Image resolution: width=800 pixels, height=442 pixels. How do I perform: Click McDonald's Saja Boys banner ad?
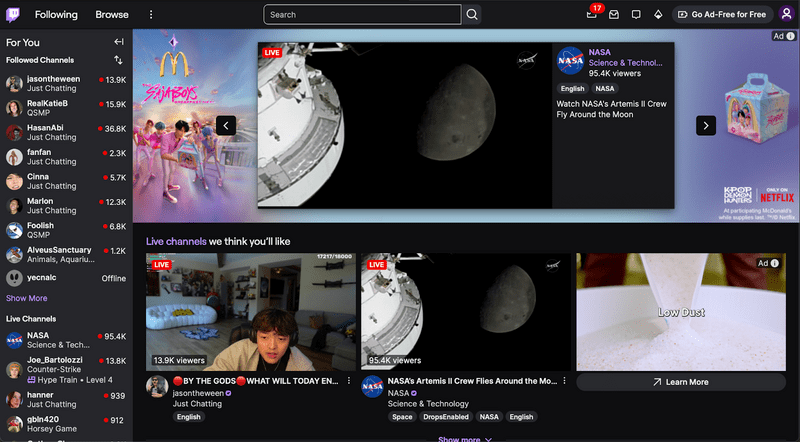[x=194, y=126]
